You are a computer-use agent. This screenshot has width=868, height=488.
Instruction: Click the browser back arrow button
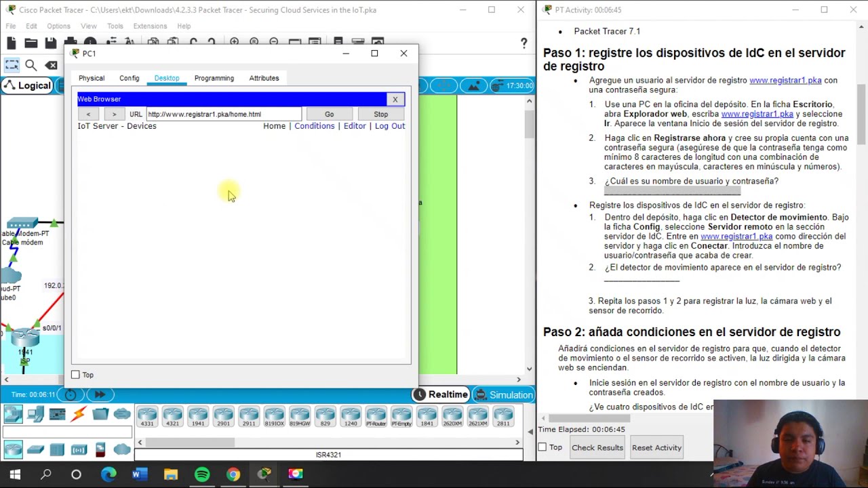tap(88, 114)
